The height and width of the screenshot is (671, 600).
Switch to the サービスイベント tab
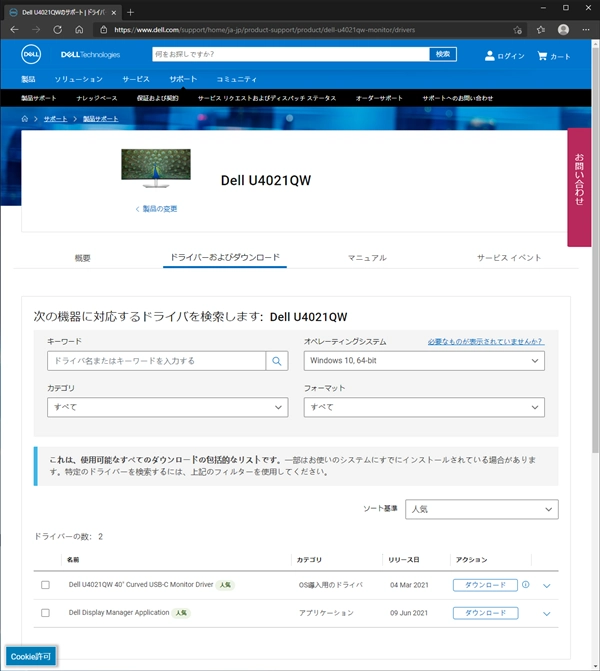click(509, 258)
